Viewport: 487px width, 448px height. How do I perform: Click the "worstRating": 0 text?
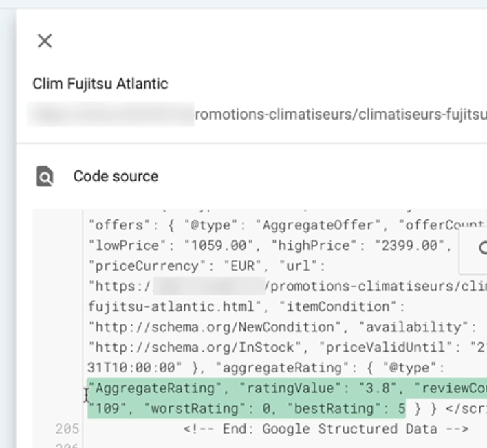pos(207,409)
